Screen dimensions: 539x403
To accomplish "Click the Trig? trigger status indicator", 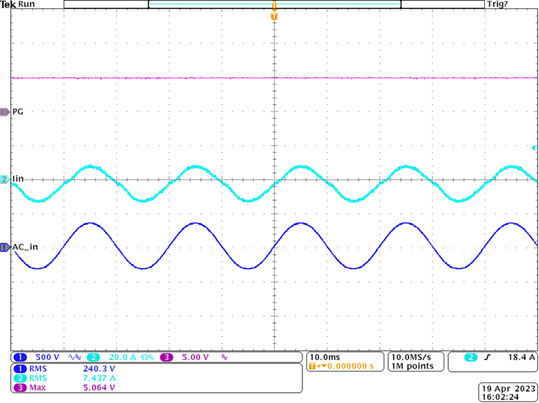I will (x=497, y=4).
